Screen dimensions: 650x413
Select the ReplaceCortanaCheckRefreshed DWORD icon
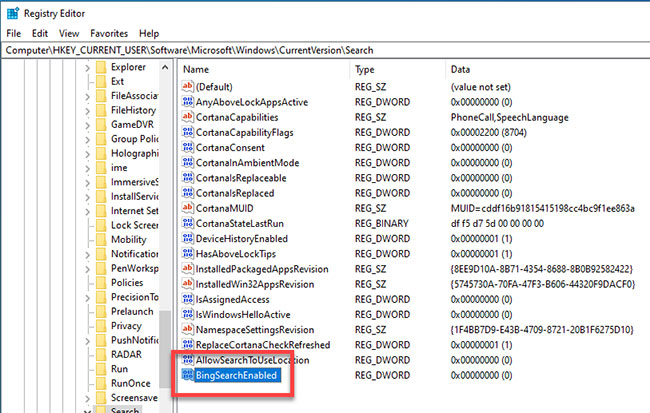coord(188,344)
